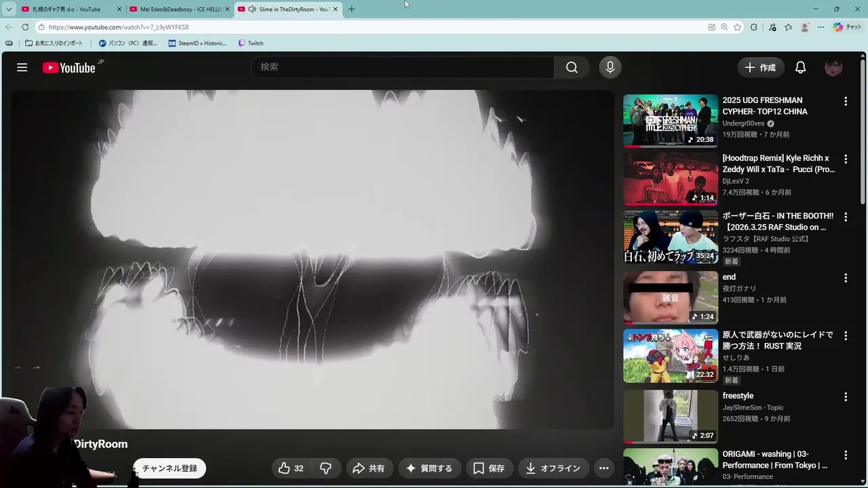Viewport: 868px width, 488px height.
Task: Open the YouTube hamburger guide menu
Action: [x=22, y=67]
